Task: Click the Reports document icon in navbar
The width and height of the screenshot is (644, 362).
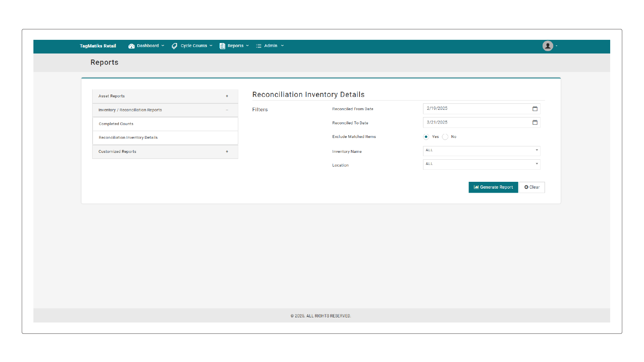Action: [222, 46]
